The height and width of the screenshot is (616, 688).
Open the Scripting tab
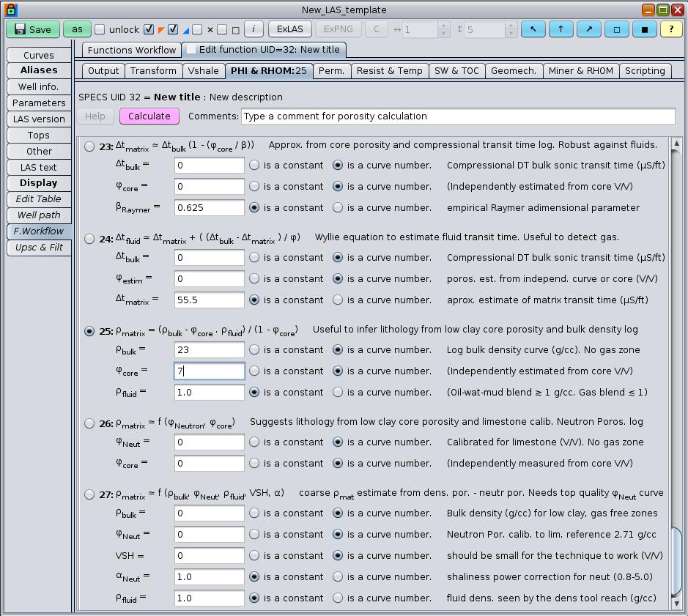click(x=645, y=70)
